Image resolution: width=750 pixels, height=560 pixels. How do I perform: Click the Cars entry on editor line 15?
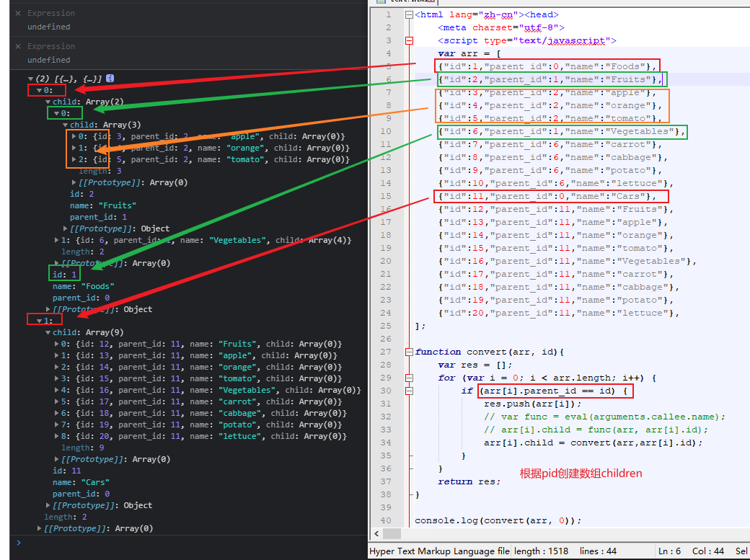click(547, 197)
